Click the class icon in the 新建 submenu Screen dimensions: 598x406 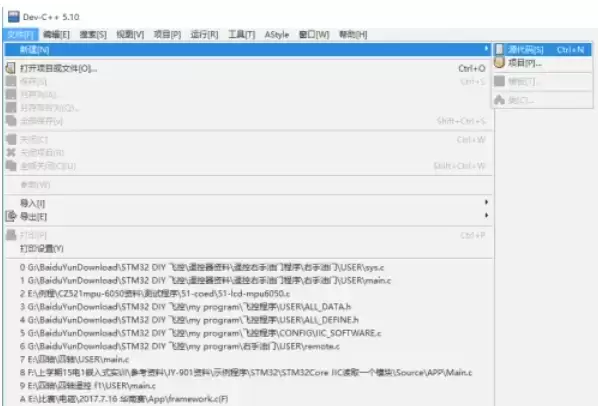(499, 100)
